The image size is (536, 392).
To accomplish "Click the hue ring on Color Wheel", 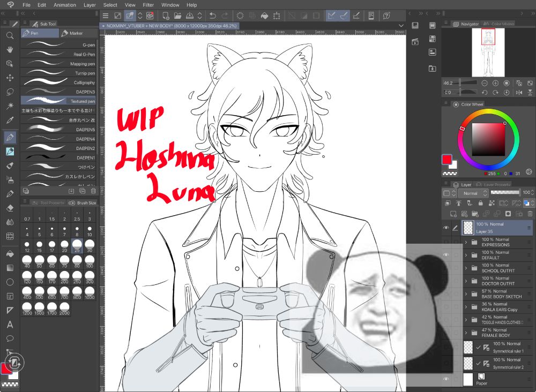I will pos(488,112).
